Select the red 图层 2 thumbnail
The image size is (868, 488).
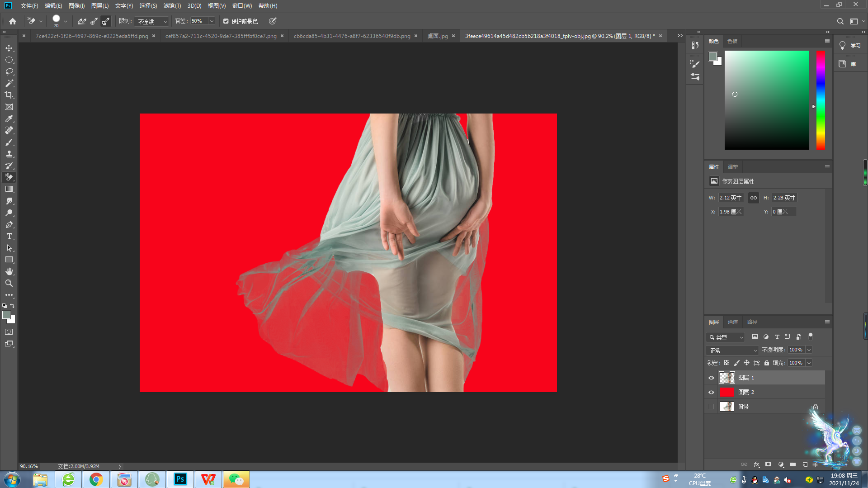click(726, 392)
